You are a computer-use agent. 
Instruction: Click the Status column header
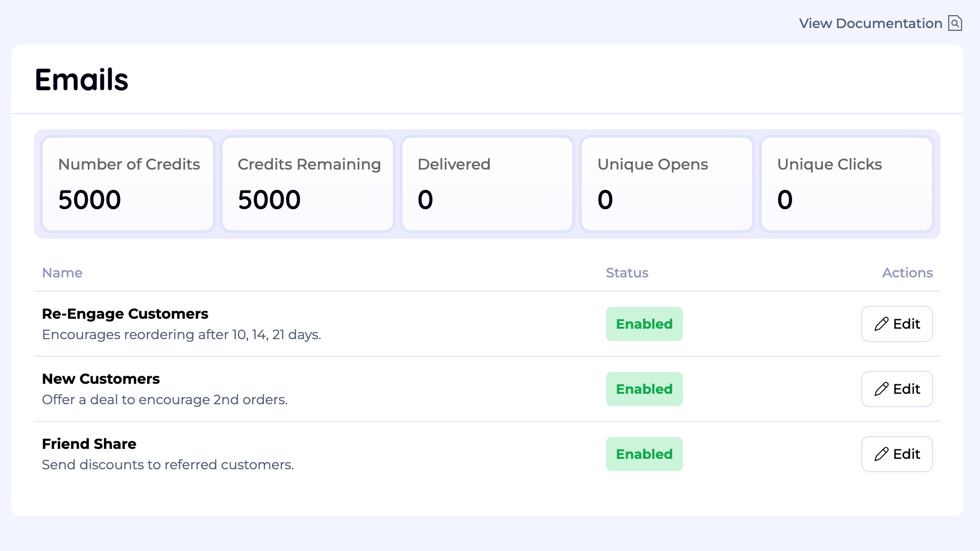coord(627,273)
